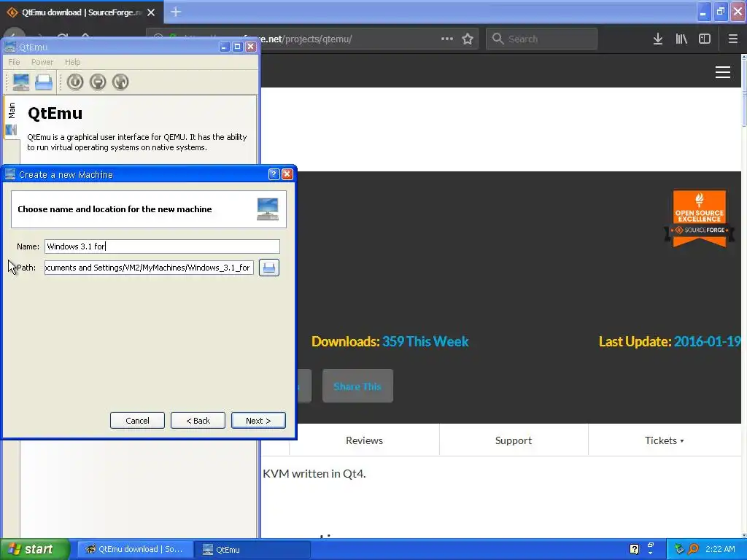
Task: Click the Cancel button in dialog
Action: [x=137, y=421]
